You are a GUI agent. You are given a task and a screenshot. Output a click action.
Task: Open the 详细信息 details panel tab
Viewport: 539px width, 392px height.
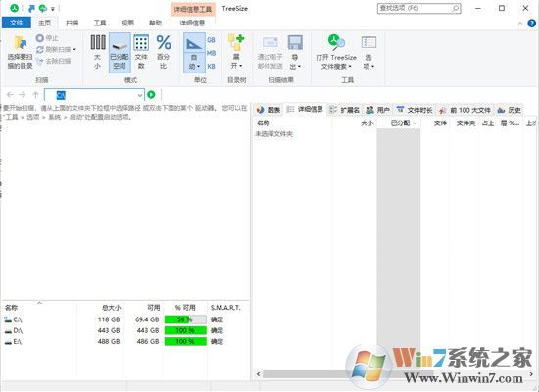[305, 110]
